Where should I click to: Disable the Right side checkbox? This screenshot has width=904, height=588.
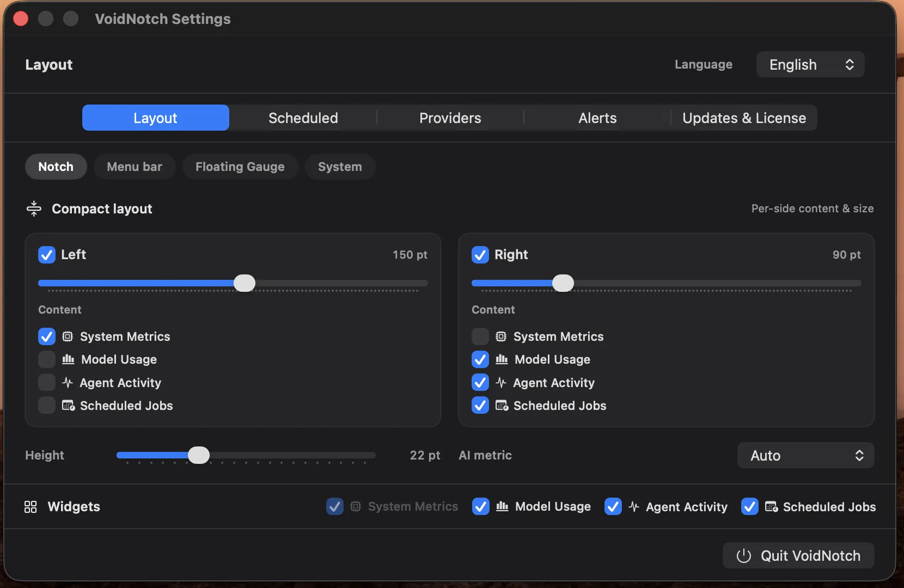(480, 255)
